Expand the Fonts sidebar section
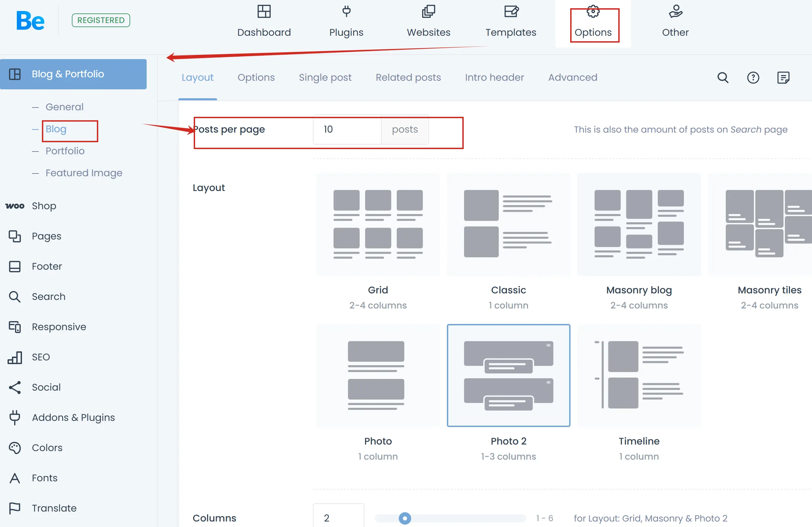 tap(45, 478)
